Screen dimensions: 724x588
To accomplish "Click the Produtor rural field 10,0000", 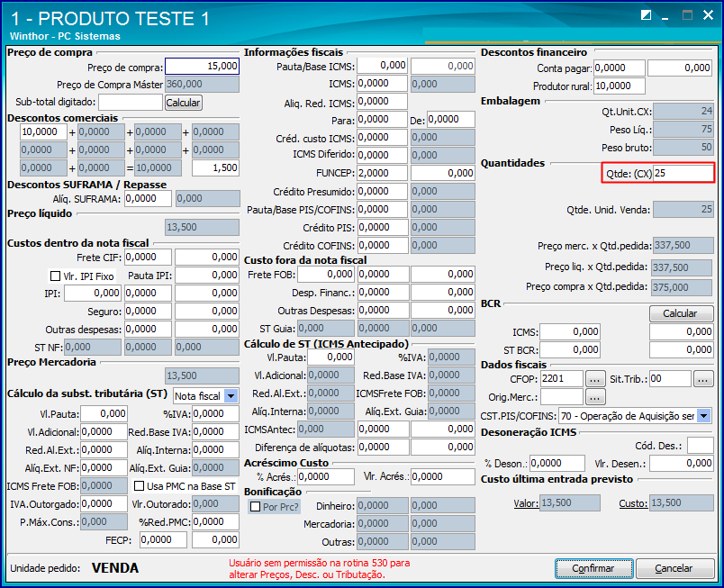I will click(620, 86).
